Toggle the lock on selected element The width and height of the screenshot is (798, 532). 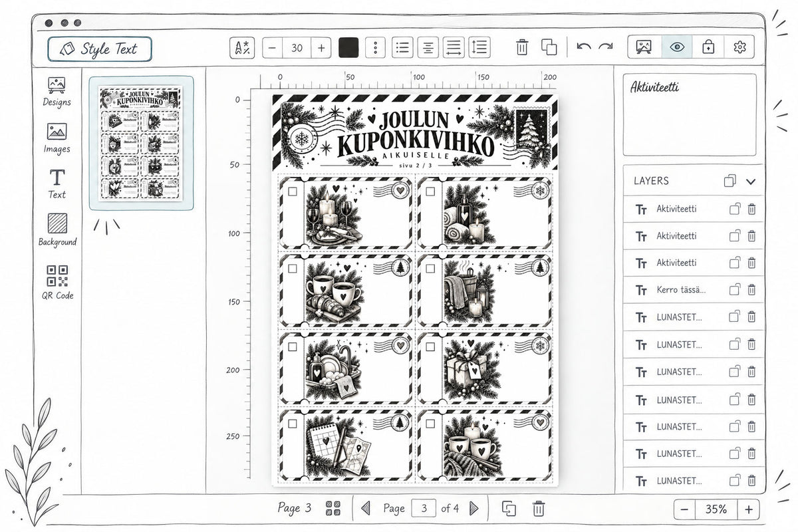708,47
